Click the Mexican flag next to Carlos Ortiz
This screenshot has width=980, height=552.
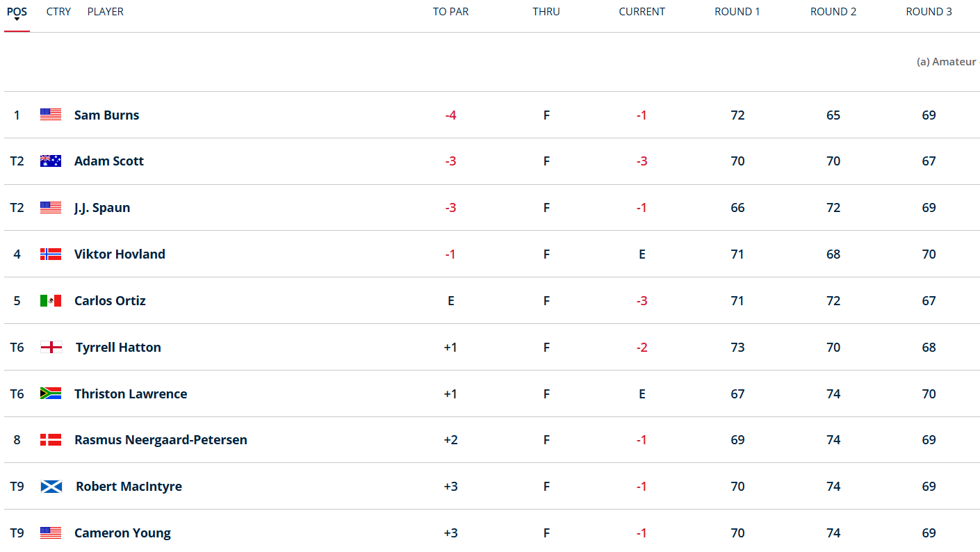(x=51, y=301)
